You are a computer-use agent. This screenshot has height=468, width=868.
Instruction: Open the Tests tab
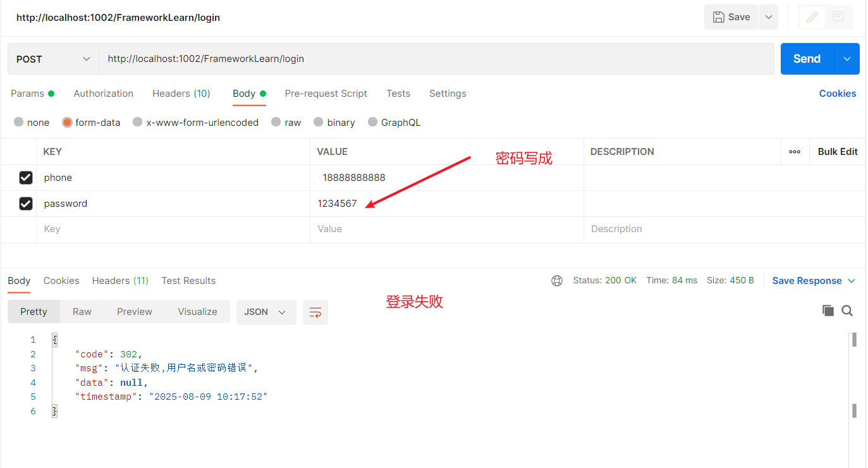click(x=398, y=94)
